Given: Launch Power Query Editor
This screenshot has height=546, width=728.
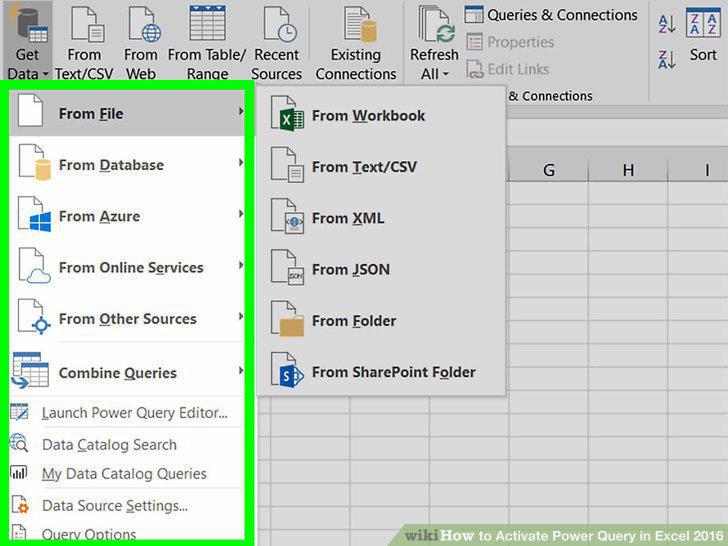Looking at the screenshot, I should coord(127,413).
